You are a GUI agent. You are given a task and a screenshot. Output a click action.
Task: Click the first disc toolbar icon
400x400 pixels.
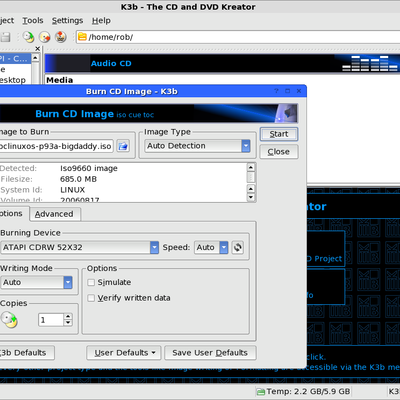click(28, 37)
